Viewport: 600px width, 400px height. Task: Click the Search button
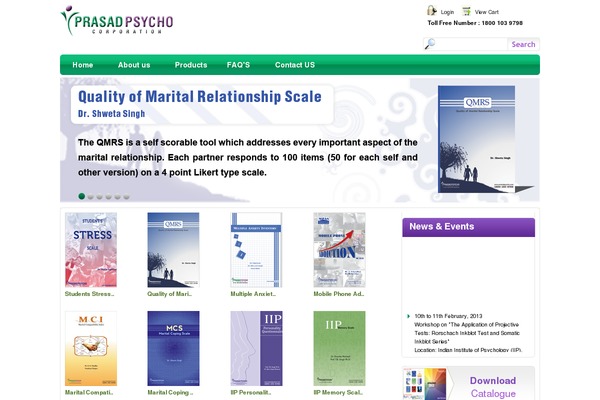point(523,44)
